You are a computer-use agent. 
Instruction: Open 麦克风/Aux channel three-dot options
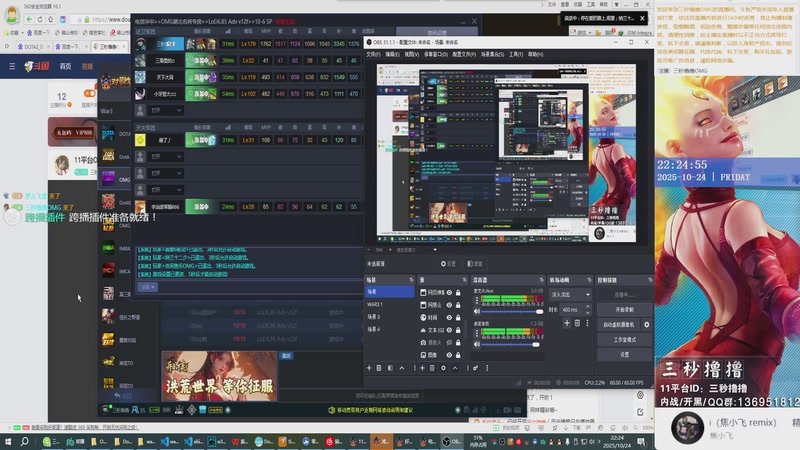pos(477,301)
